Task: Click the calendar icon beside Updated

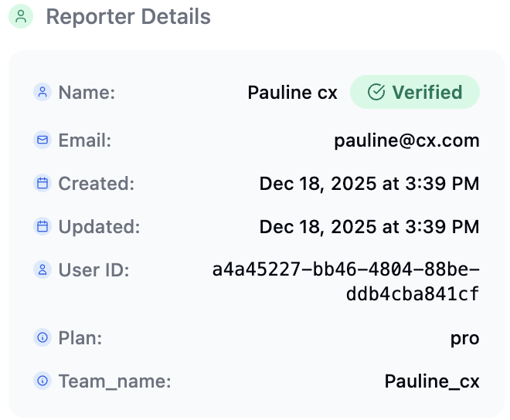Action: point(42,227)
